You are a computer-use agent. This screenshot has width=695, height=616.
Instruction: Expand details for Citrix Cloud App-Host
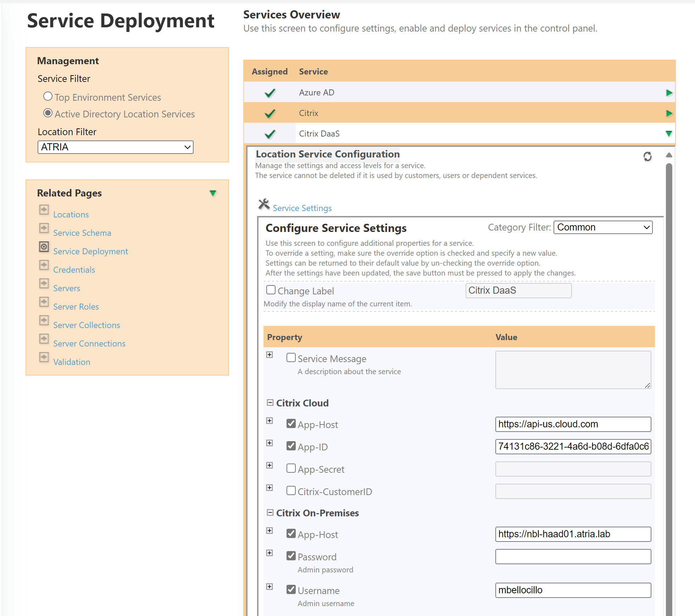pyautogui.click(x=270, y=421)
